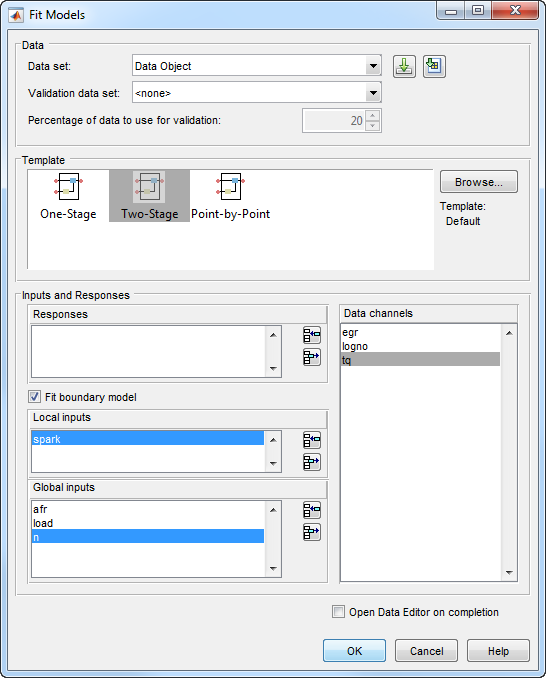The image size is (546, 678).
Task: Select the Point-by-Point template icon
Action: [x=230, y=187]
